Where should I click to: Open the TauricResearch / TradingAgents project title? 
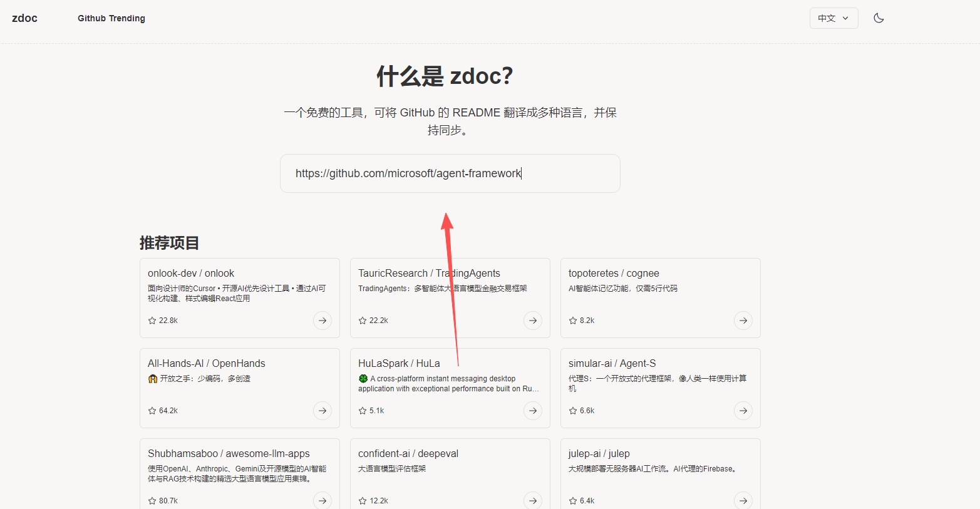point(429,274)
